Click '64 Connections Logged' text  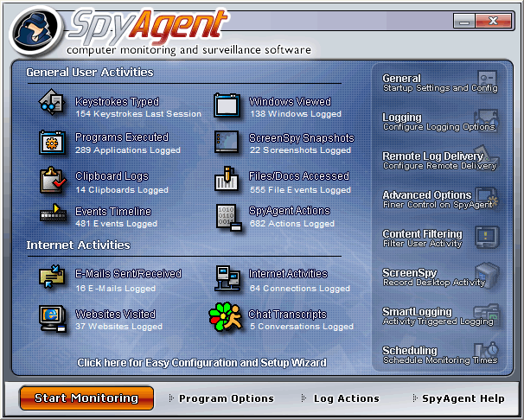pyautogui.click(x=300, y=289)
